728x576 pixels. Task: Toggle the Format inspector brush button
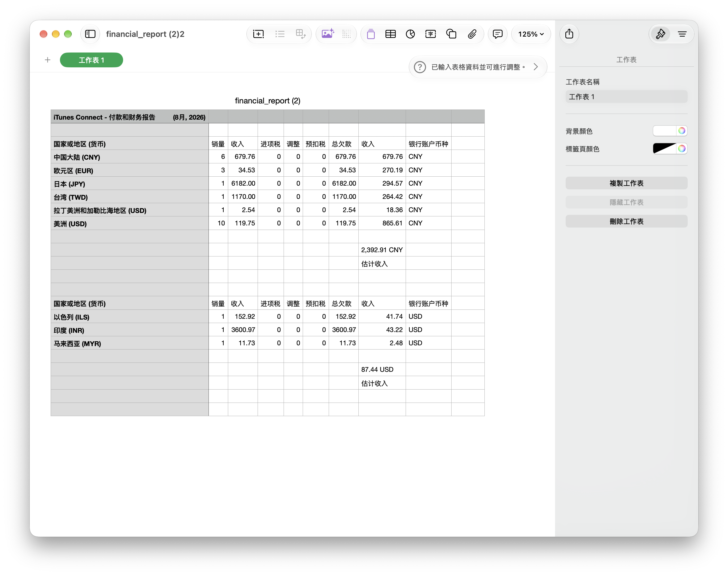click(660, 34)
